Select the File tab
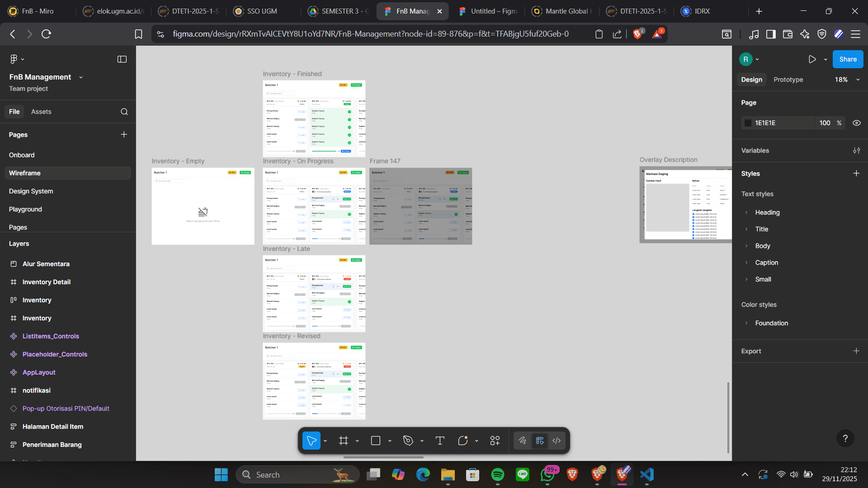 14,112
